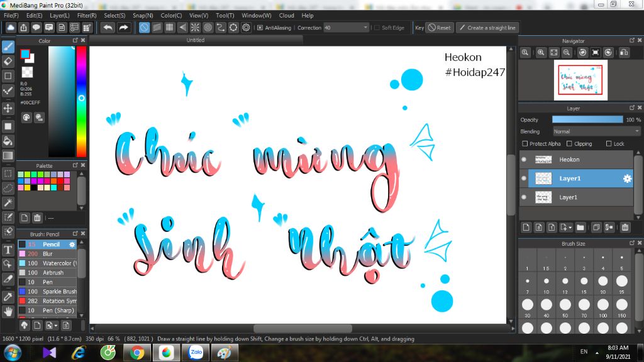Select the Untitled canvas tab
The image size is (644, 362).
pyautogui.click(x=196, y=40)
